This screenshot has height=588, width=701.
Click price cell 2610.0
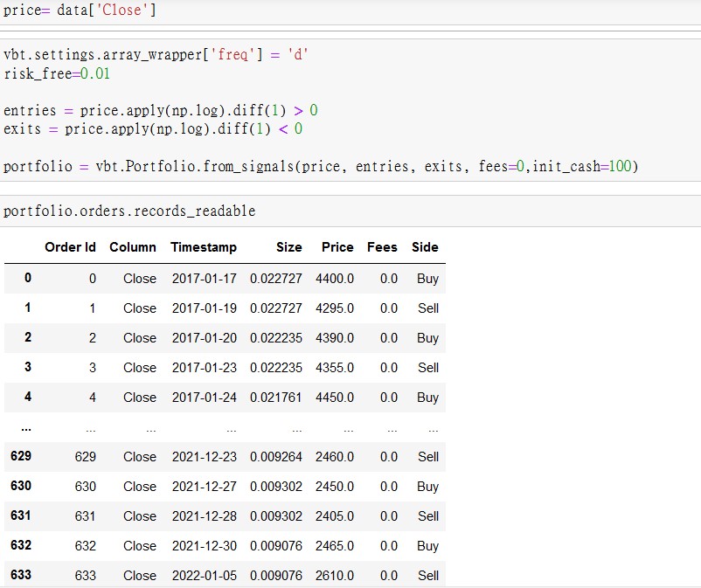(335, 576)
